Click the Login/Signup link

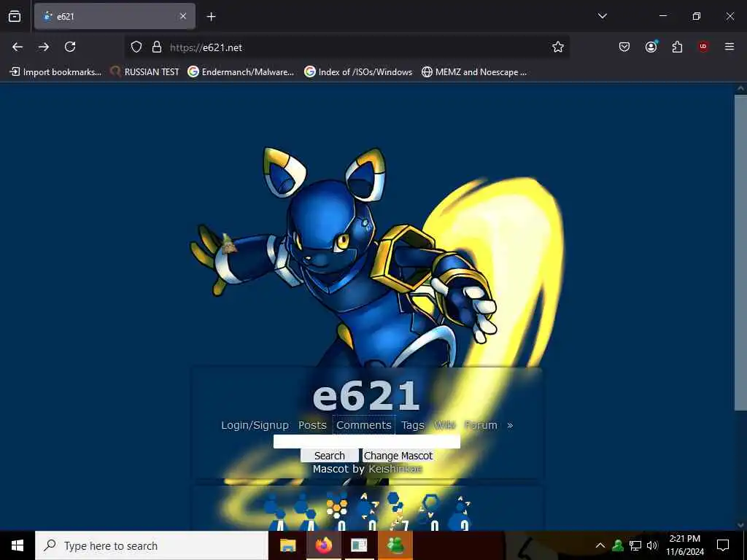click(x=255, y=425)
